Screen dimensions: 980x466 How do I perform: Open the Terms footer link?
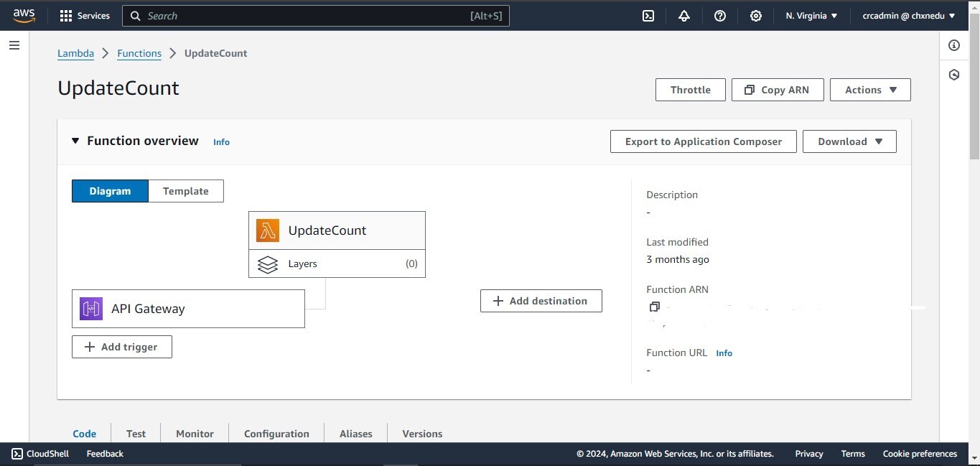point(853,454)
